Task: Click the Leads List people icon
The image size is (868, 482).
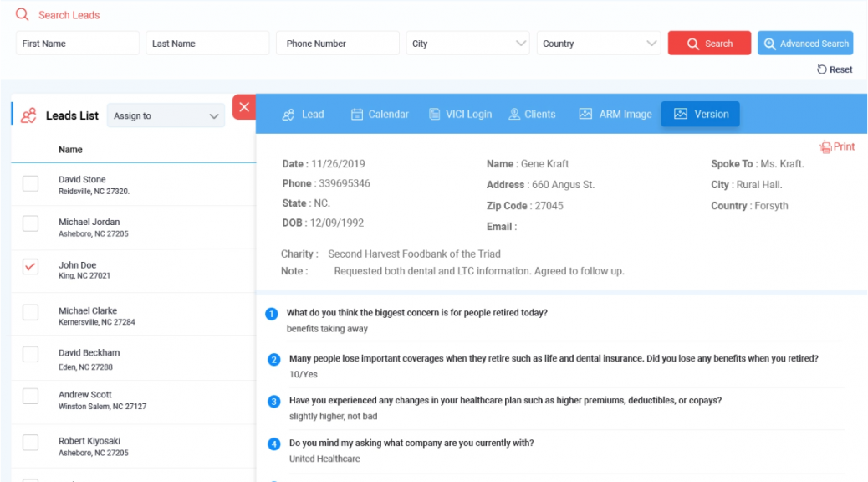Action: (28, 115)
